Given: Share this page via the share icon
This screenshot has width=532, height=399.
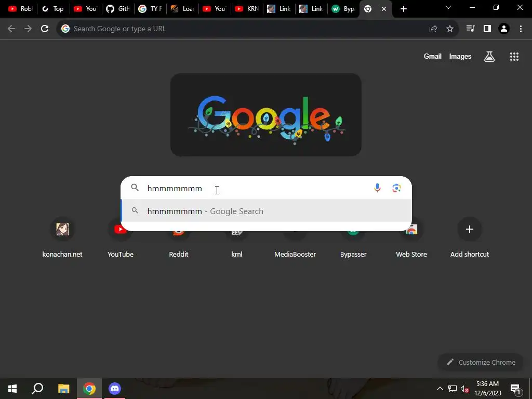Looking at the screenshot, I should tap(433, 29).
